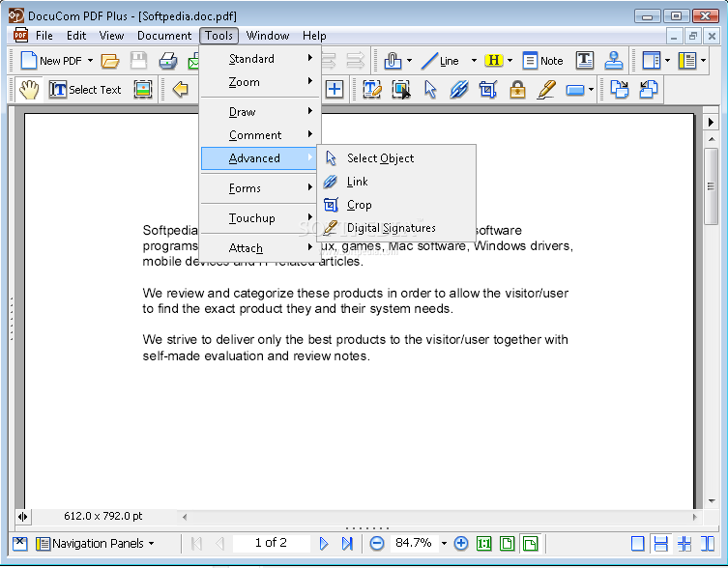Viewport: 728px width, 568px height.
Task: Open the File menu
Action: click(44, 36)
